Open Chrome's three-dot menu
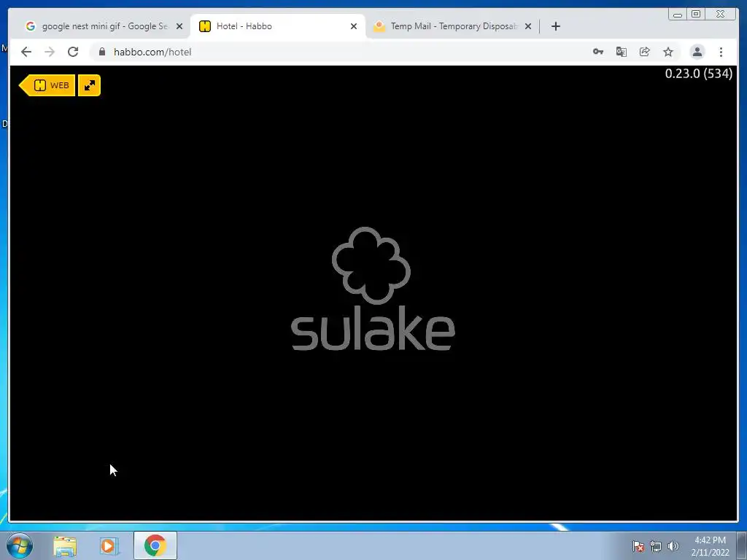Screen dimensions: 747x560 pos(721,52)
